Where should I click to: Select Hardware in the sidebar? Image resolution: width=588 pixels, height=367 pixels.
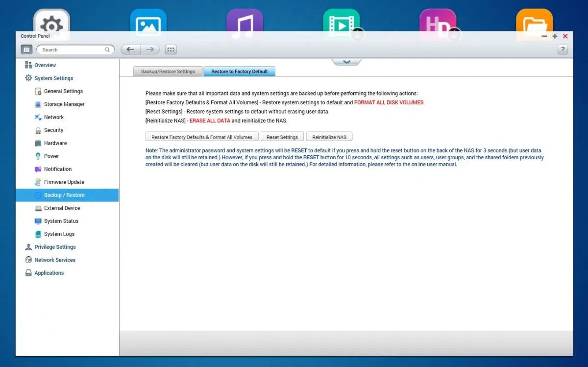coord(55,143)
